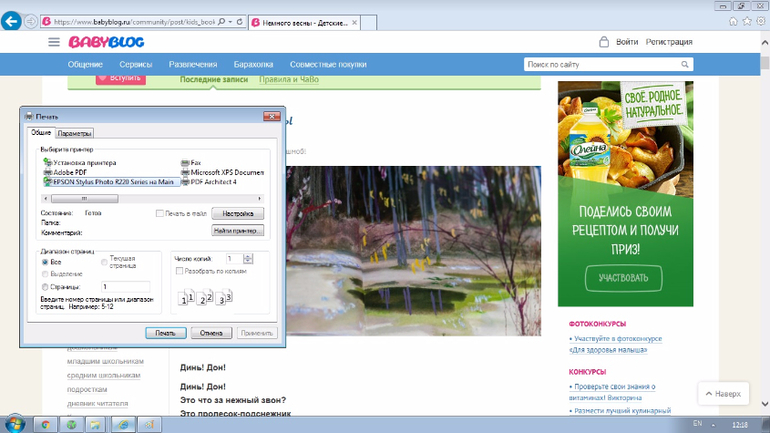Switch to the 'Параметры' tab

pyautogui.click(x=74, y=133)
